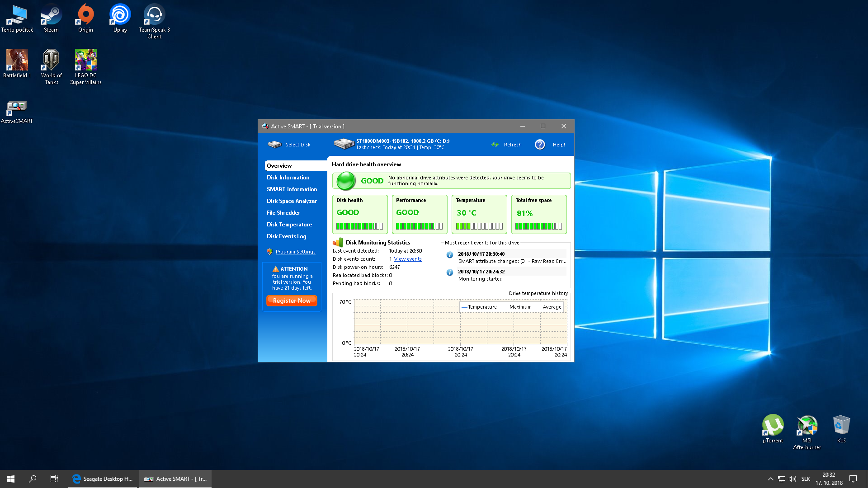Switch to SMART Information page
Screen dimensions: 868x488
292,189
